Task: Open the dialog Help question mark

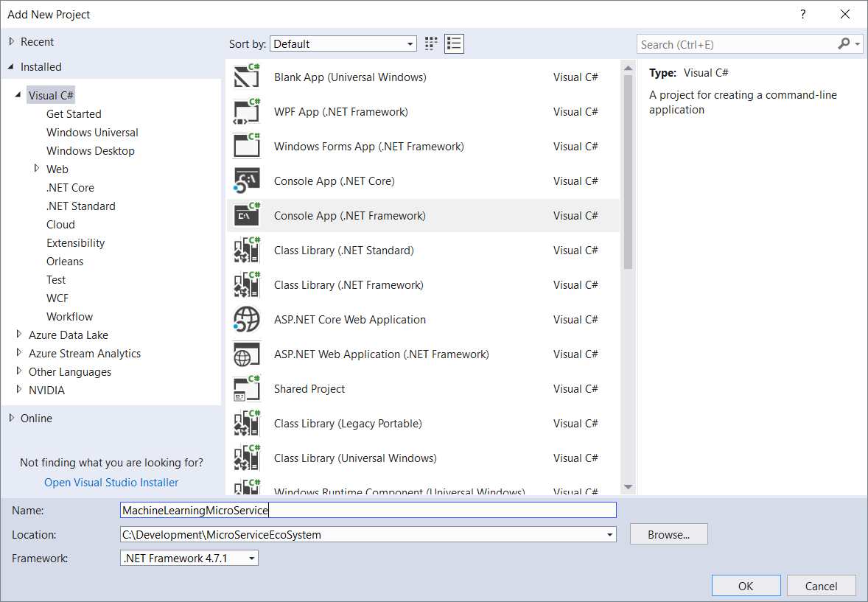Action: [802, 15]
